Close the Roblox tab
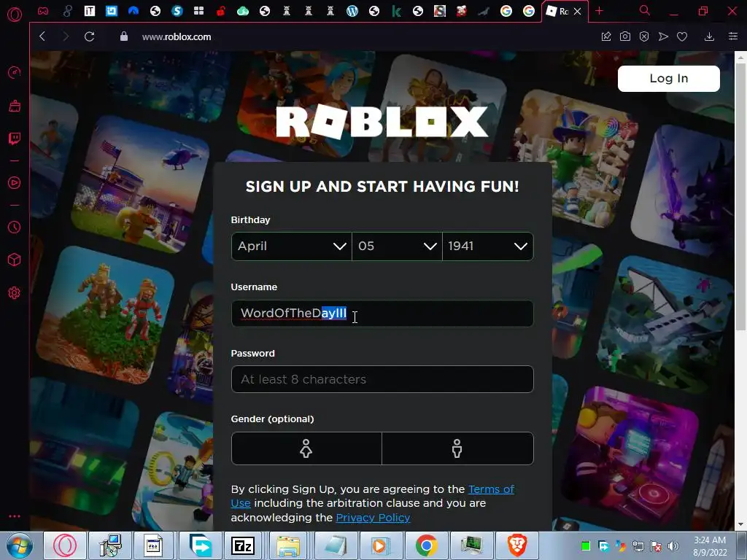This screenshot has height=560, width=747. coord(578,11)
